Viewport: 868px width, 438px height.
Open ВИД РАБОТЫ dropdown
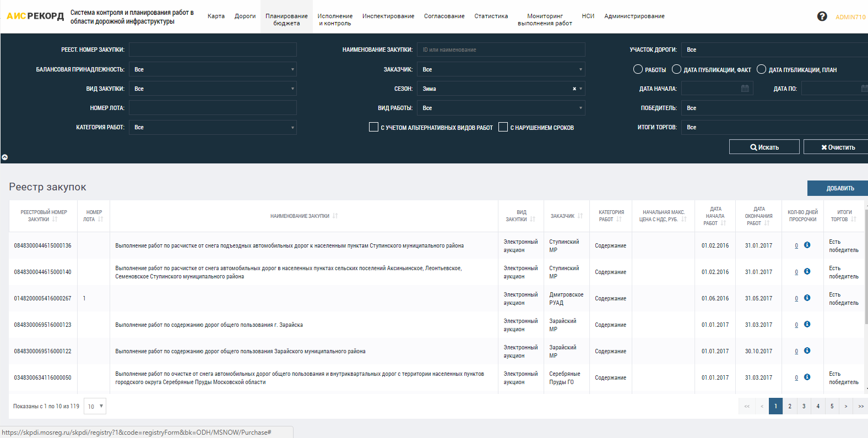coord(501,108)
